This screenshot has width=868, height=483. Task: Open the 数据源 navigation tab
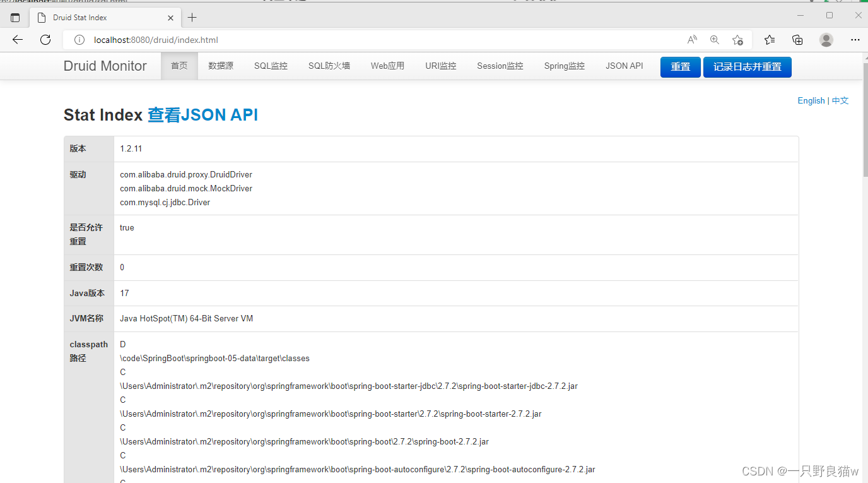point(221,66)
